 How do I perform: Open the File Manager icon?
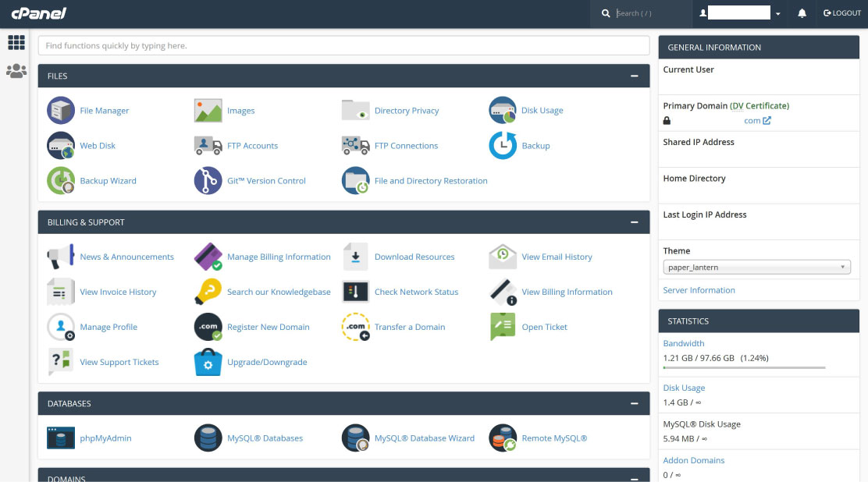pos(61,111)
